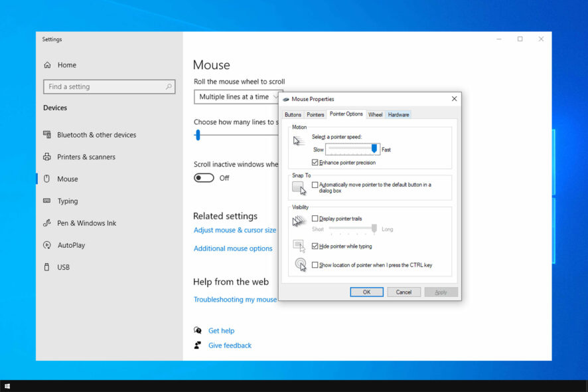Click OK in Mouse Properties

click(x=367, y=292)
